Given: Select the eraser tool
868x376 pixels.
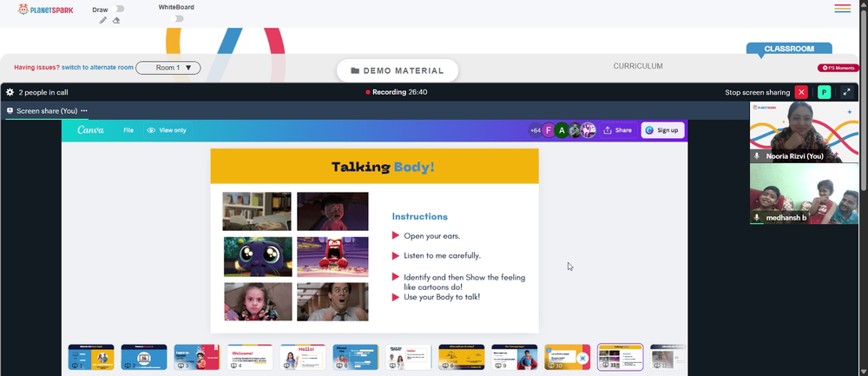Looking at the screenshot, I should point(116,21).
